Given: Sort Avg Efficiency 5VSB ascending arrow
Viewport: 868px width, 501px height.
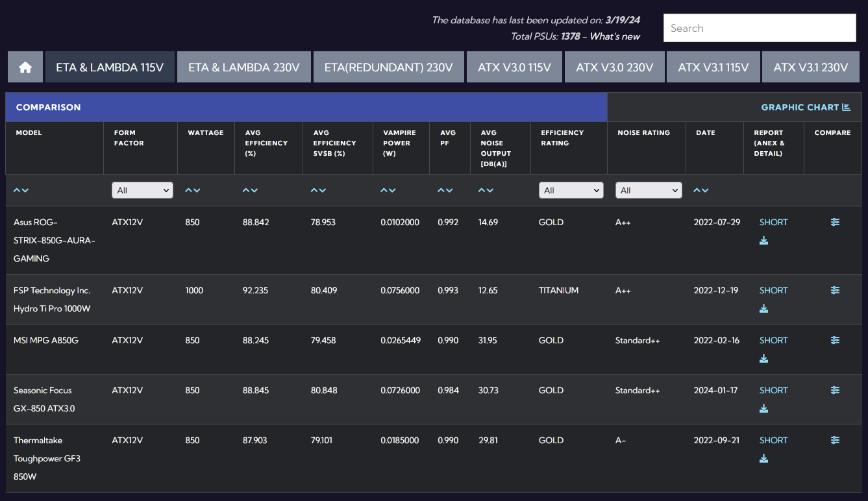Looking at the screenshot, I should coord(314,190).
